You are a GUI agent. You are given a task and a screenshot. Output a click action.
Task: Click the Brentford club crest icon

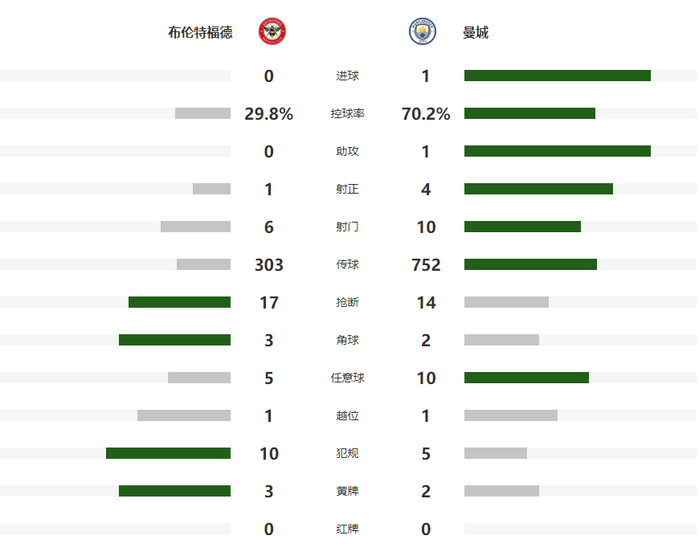271,32
